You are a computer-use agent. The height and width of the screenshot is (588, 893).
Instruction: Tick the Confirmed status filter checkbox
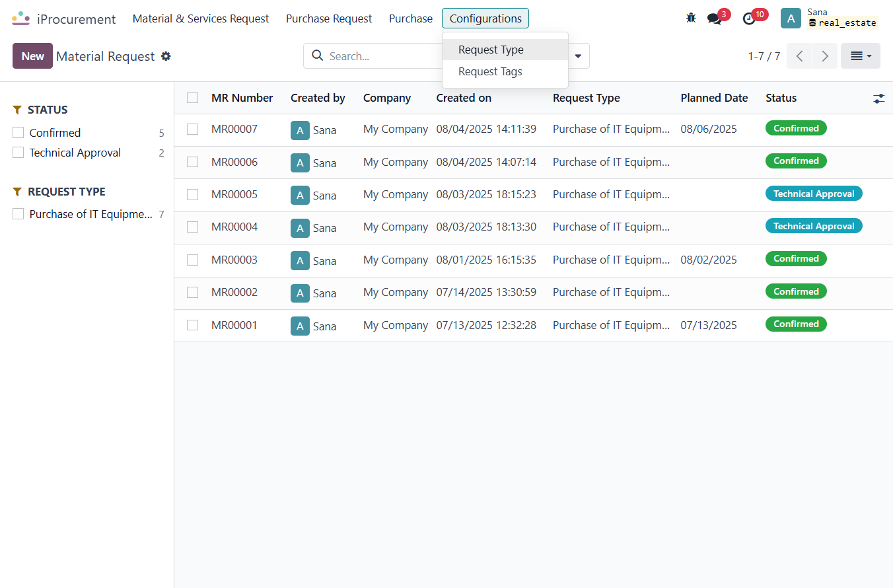pyautogui.click(x=18, y=133)
